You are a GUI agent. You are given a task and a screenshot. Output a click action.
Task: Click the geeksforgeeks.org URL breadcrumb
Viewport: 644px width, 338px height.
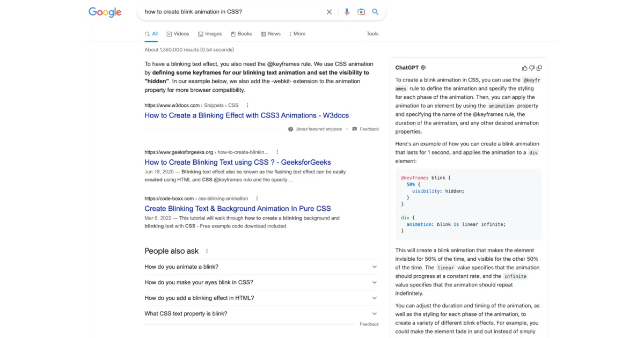(207, 152)
